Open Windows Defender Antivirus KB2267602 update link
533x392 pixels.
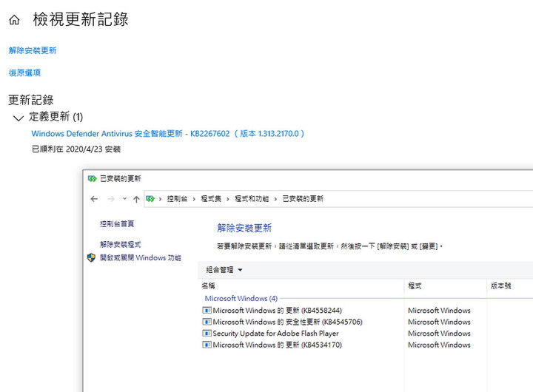tap(168, 133)
